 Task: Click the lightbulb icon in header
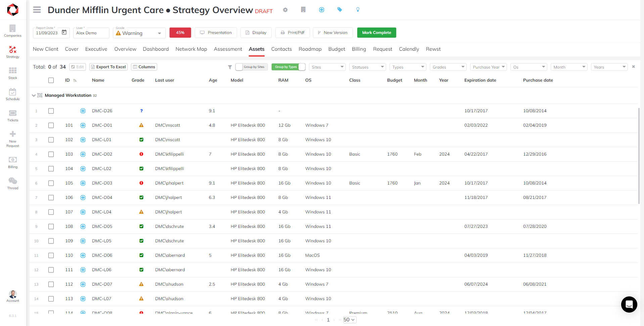(x=358, y=10)
